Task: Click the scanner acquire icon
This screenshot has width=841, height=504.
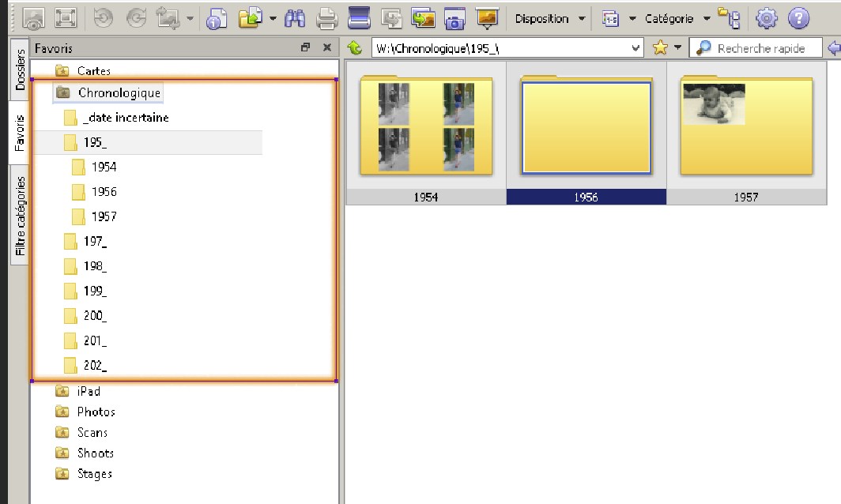Action: [x=359, y=18]
